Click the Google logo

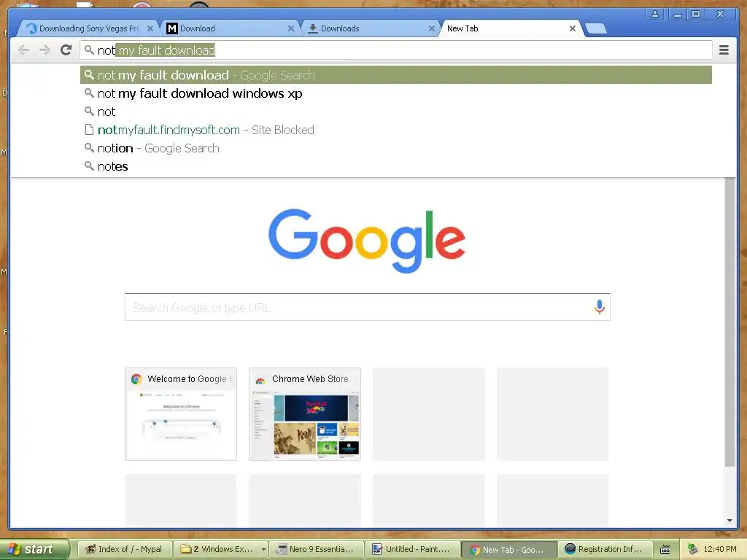point(367,241)
